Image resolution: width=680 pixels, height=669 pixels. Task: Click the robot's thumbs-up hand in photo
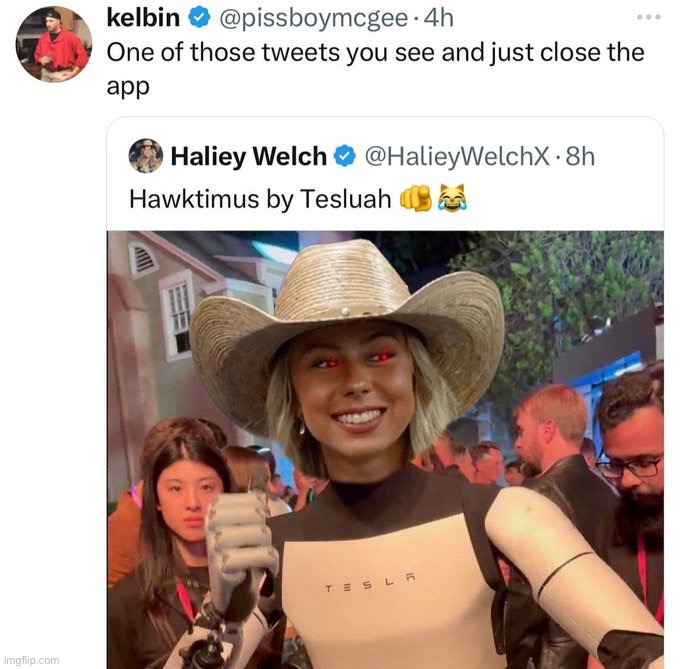pos(241,542)
